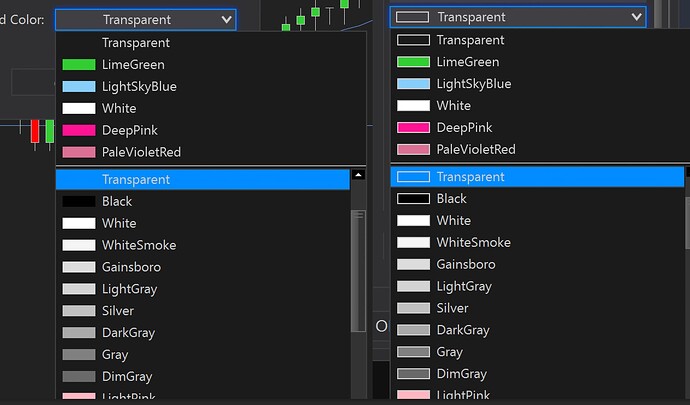Select PaleVioletRed in the right list
The height and width of the screenshot is (405, 690).
(475, 150)
